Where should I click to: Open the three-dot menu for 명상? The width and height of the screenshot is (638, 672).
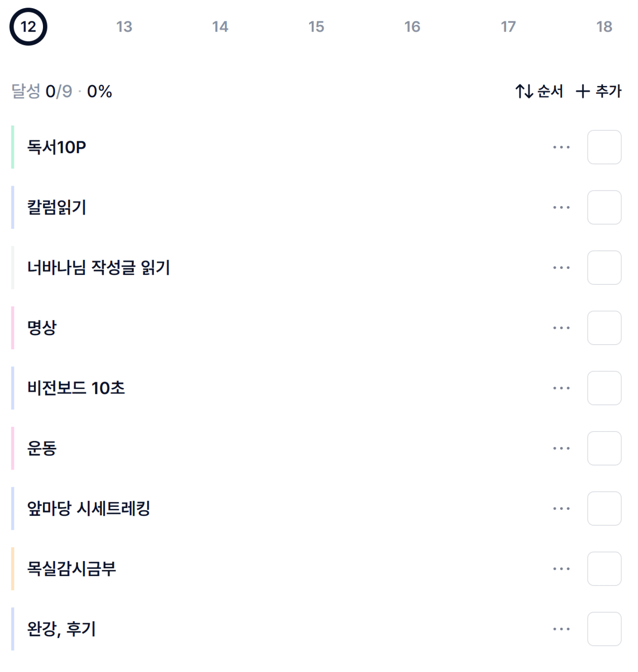tap(561, 328)
